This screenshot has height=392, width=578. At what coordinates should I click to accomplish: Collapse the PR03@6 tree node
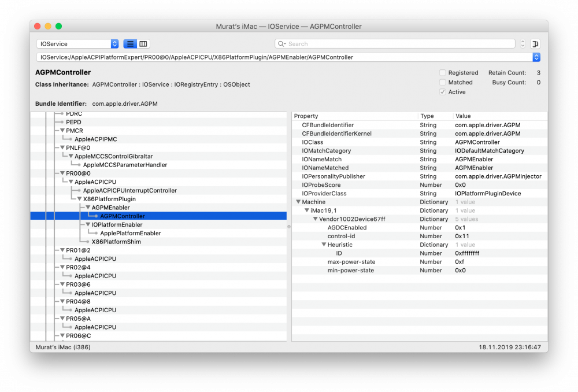[62, 284]
